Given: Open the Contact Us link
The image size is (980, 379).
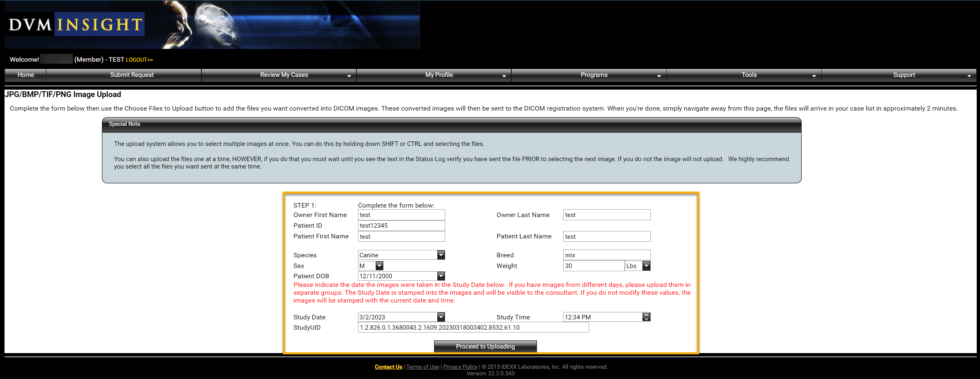Looking at the screenshot, I should 388,367.
